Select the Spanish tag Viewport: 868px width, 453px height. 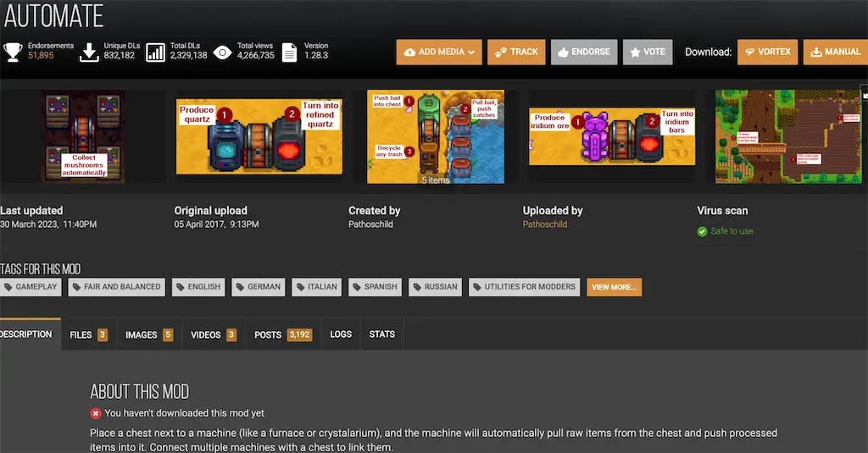click(x=375, y=287)
